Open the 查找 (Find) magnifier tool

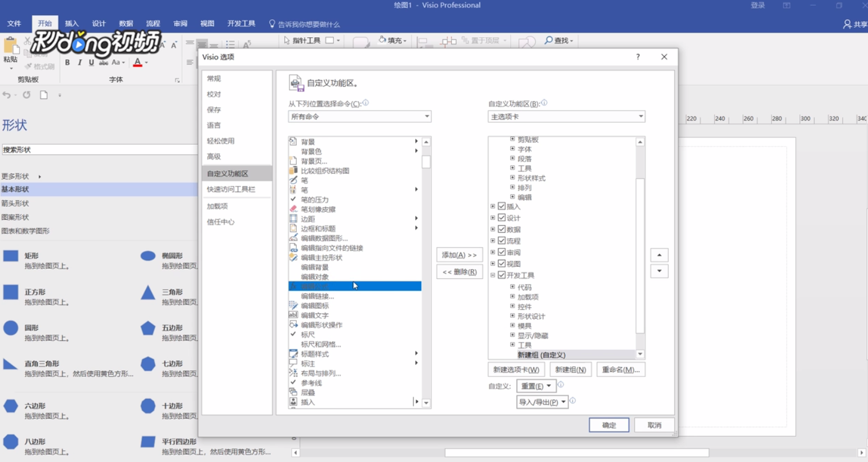tap(548, 41)
